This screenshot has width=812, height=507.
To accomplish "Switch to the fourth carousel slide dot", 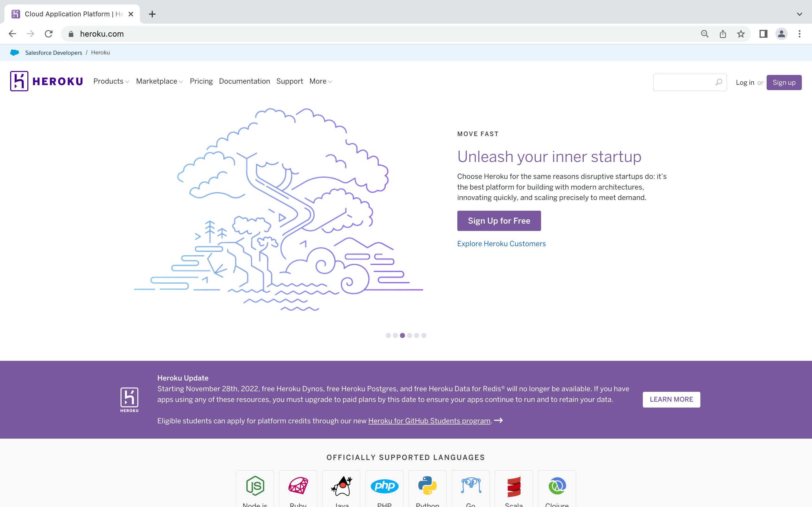I will coord(409,335).
